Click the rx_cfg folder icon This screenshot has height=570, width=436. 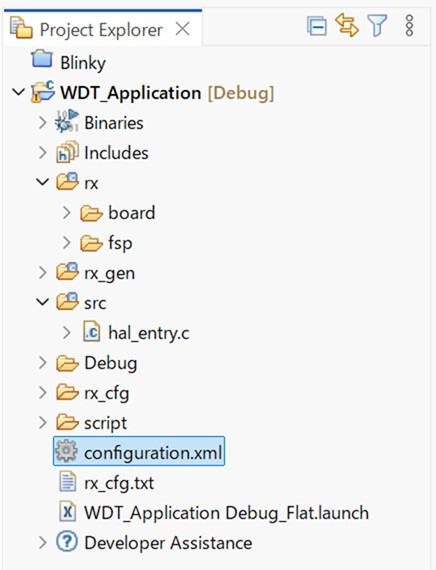[x=67, y=393]
